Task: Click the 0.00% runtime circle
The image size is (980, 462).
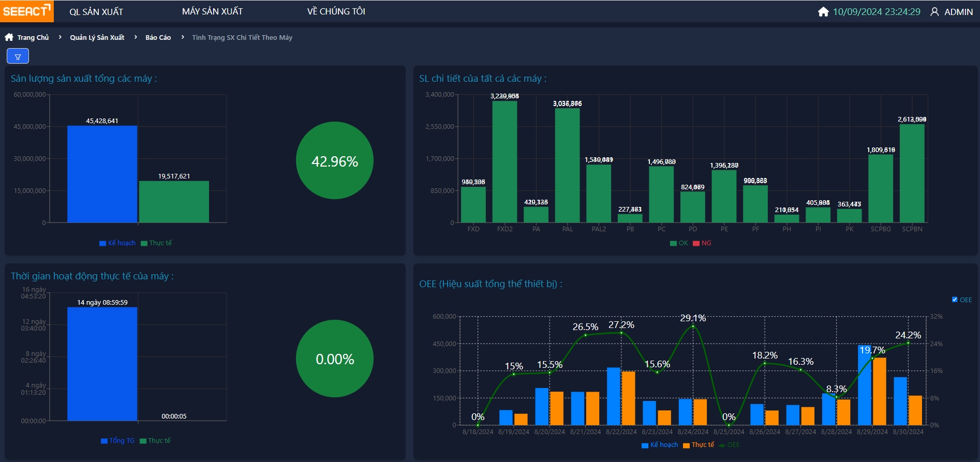Action: pyautogui.click(x=335, y=359)
